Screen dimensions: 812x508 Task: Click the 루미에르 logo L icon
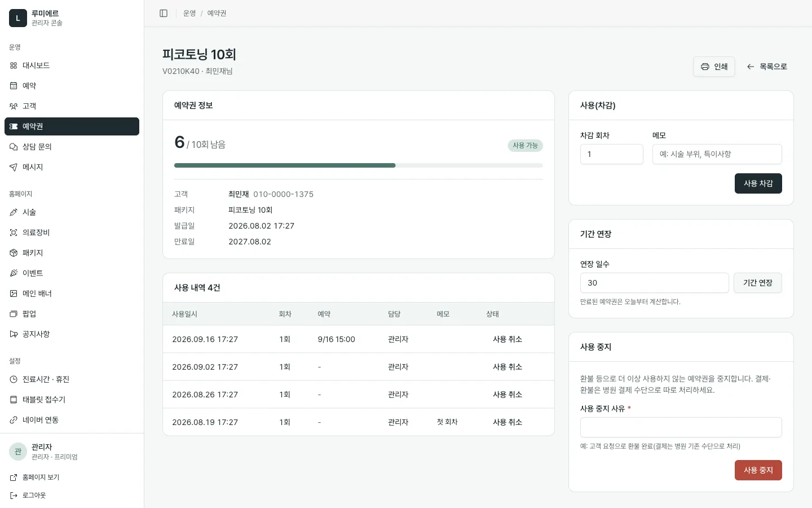pyautogui.click(x=18, y=18)
